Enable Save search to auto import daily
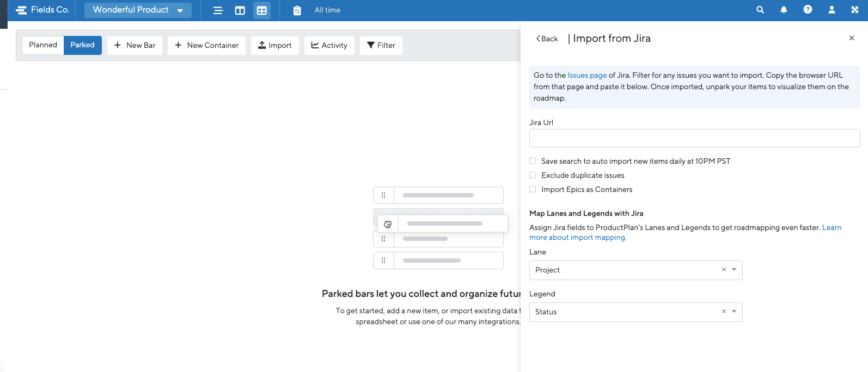This screenshot has height=372, width=868. (533, 161)
